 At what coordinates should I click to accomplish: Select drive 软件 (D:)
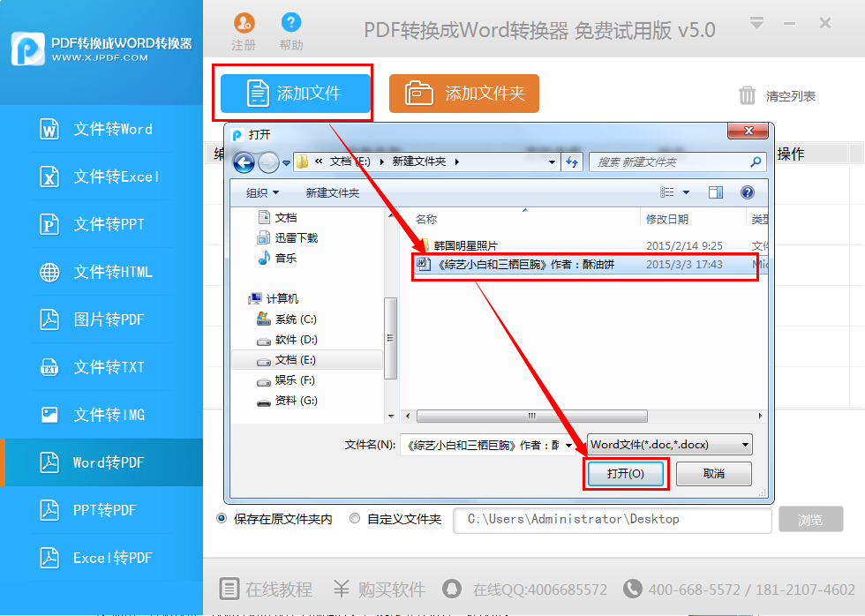click(297, 340)
